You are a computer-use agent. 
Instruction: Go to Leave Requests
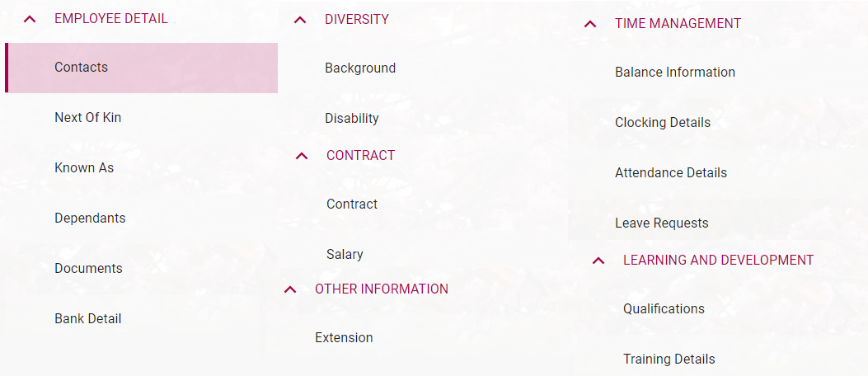pyautogui.click(x=662, y=223)
